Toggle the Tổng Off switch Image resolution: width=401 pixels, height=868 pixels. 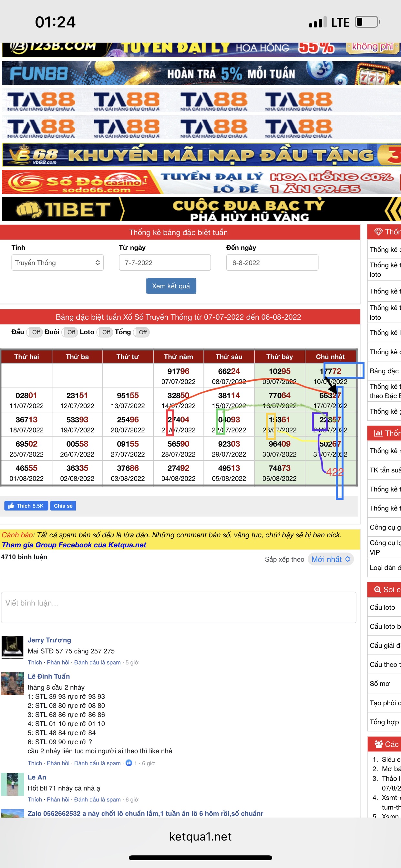pyautogui.click(x=141, y=332)
